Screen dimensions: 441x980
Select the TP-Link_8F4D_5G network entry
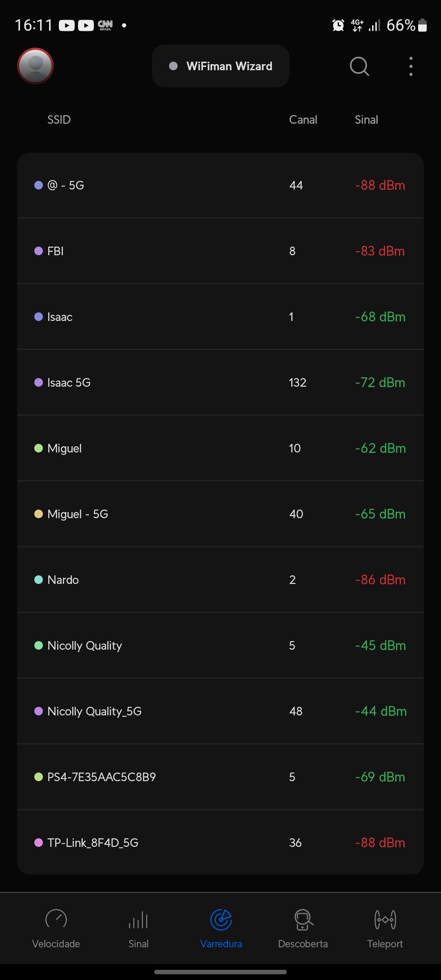click(x=220, y=843)
